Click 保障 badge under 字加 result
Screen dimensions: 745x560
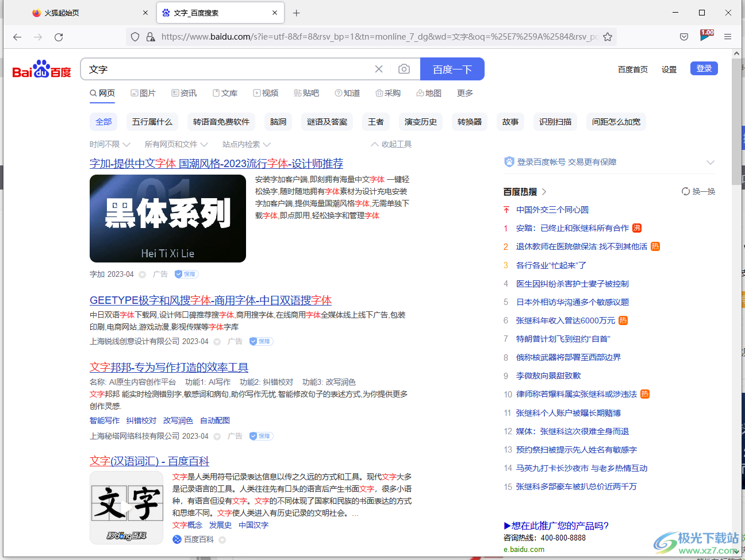pos(187,274)
